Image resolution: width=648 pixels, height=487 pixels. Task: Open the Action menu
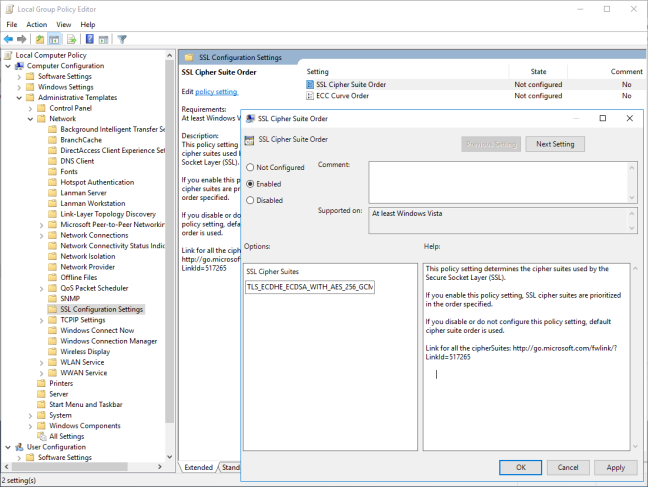[x=36, y=24]
